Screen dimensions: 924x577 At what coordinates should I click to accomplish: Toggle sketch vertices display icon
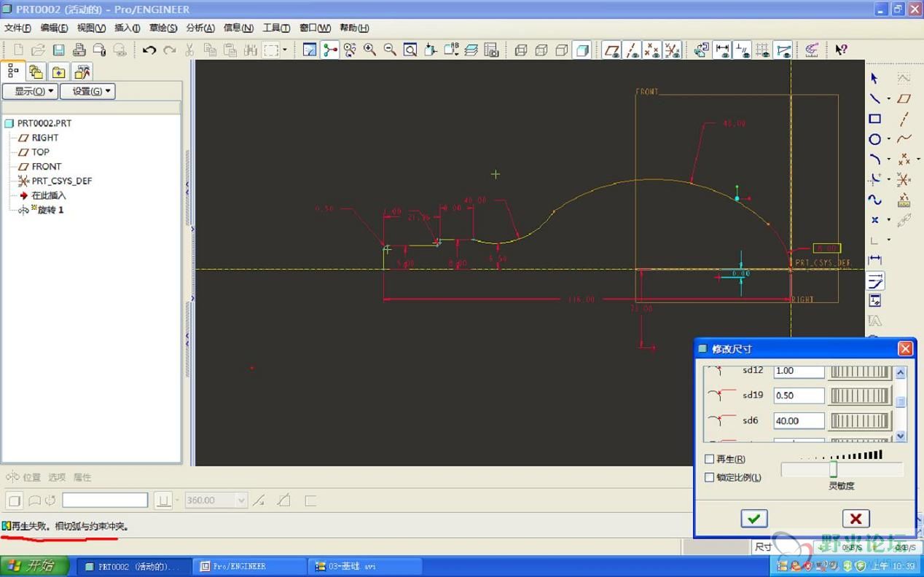[783, 50]
